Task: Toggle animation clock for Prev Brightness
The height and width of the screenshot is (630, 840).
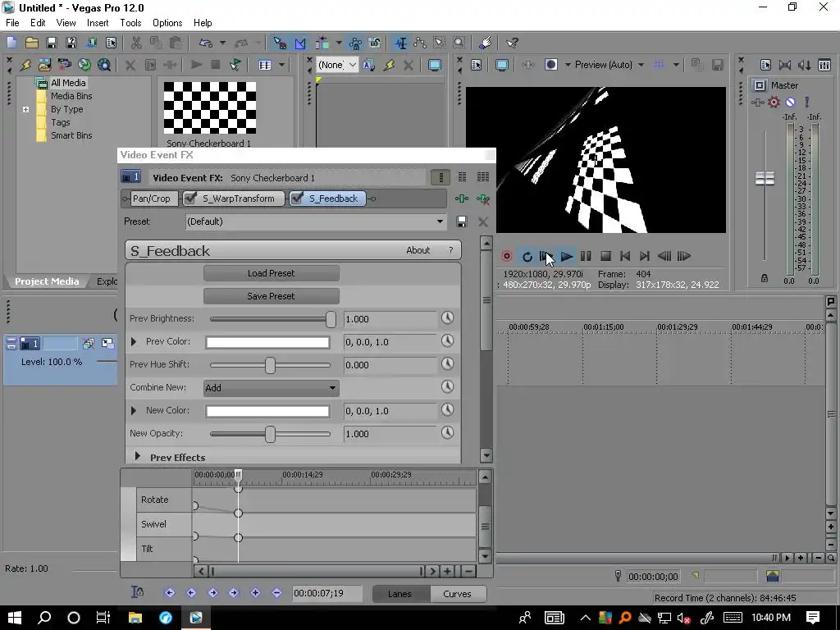Action: click(x=447, y=318)
